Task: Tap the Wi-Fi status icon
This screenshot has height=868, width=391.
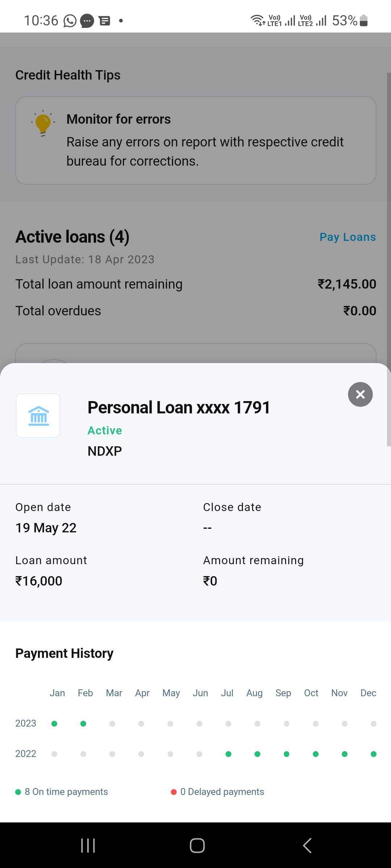Action: click(258, 21)
